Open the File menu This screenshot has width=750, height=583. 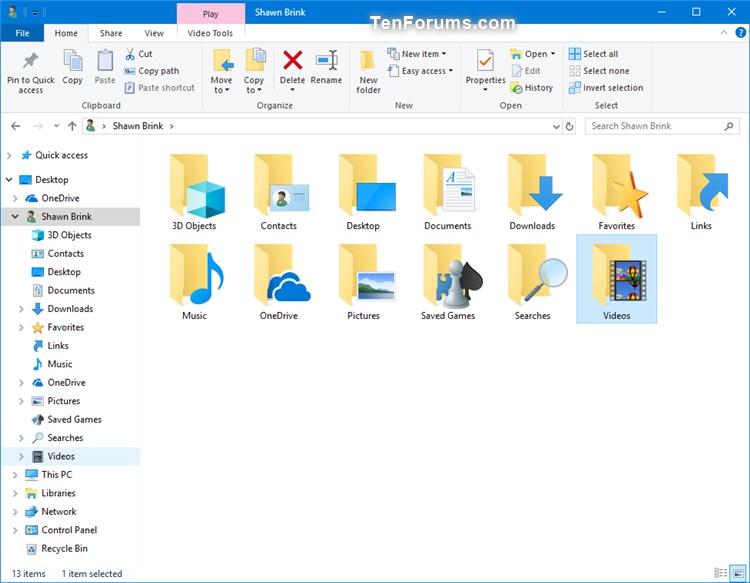point(23,33)
